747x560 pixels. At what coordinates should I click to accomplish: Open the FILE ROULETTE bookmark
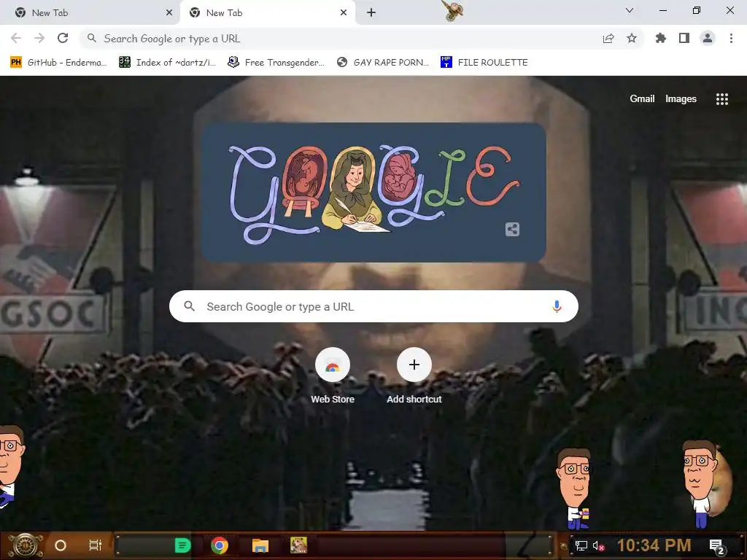click(484, 63)
